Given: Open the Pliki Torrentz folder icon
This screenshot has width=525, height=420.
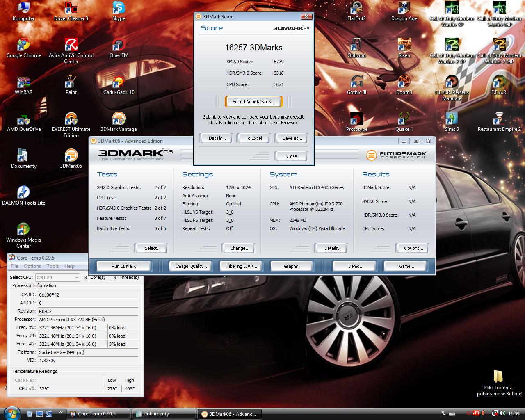Looking at the screenshot, I should pos(499,383).
